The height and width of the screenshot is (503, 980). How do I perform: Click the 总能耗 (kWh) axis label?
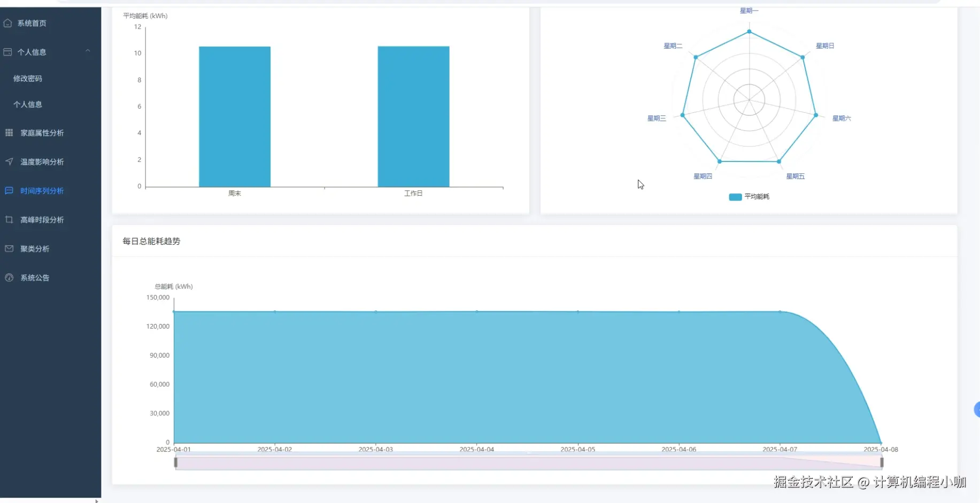[x=174, y=287]
